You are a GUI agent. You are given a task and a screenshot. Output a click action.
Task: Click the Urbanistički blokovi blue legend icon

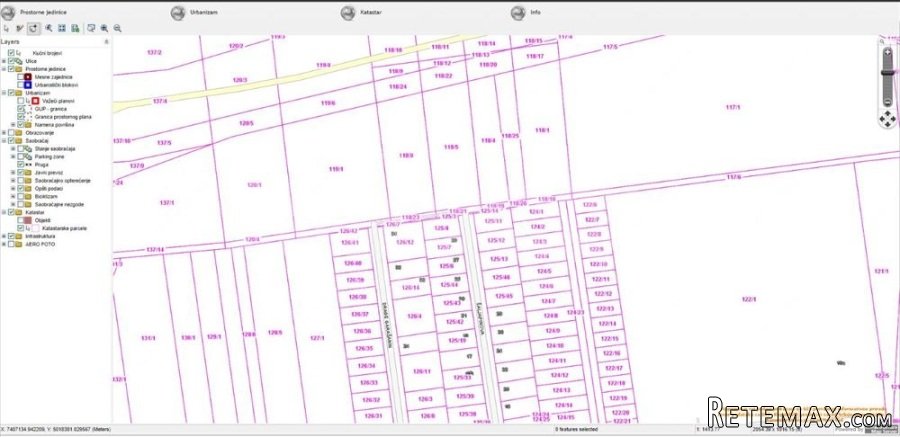[28, 84]
